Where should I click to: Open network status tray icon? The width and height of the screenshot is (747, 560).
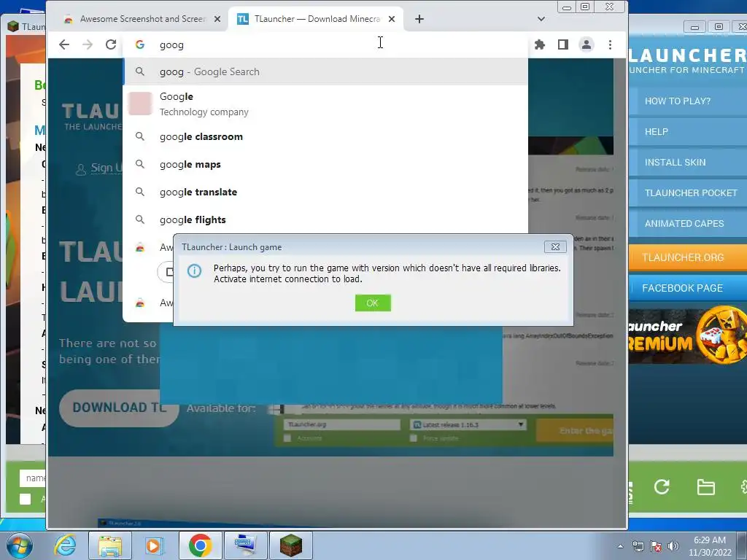coord(638,546)
